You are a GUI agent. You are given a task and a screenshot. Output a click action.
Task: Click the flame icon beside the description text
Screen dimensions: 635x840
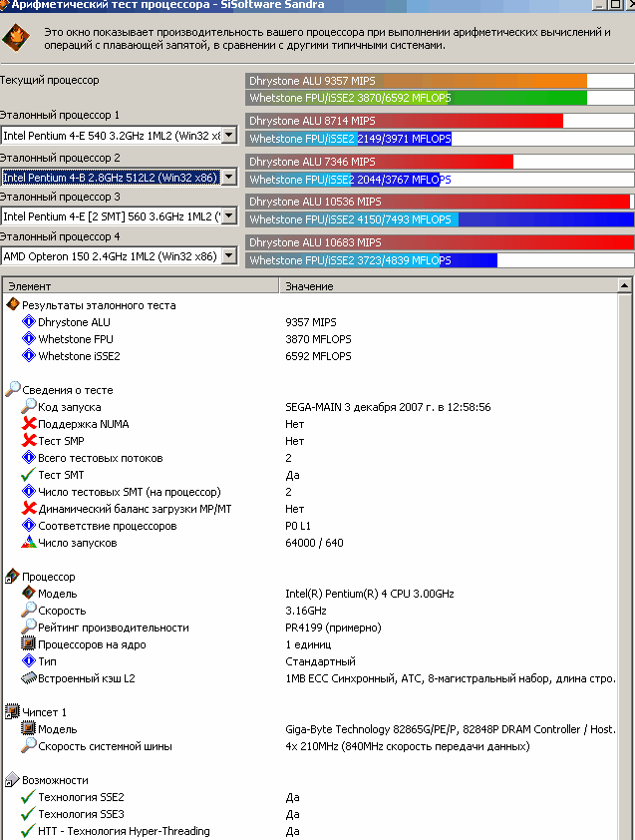16,38
